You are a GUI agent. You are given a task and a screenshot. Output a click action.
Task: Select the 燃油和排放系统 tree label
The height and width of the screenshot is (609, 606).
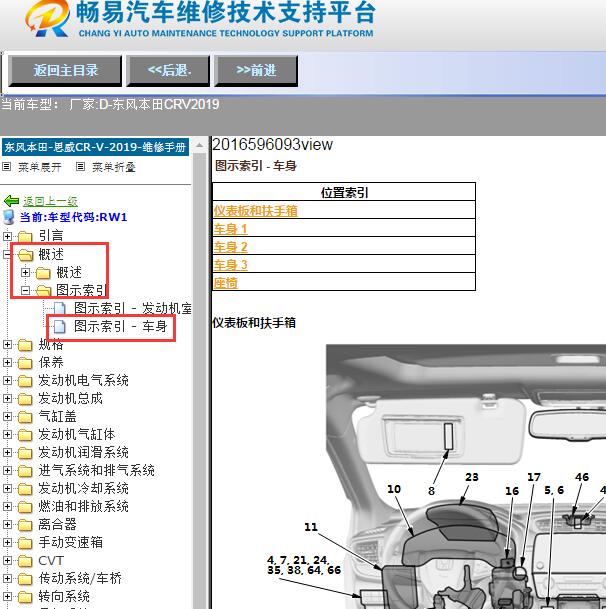tap(84, 506)
